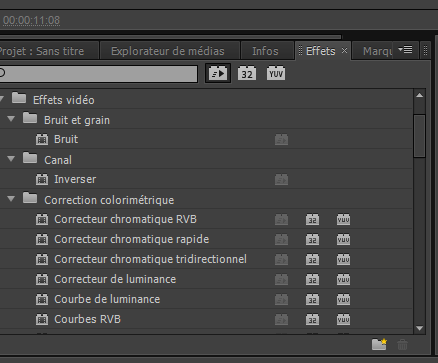The height and width of the screenshot is (363, 438).
Task: Toggle the Accelerated Effects filter button
Action: pyautogui.click(x=218, y=73)
